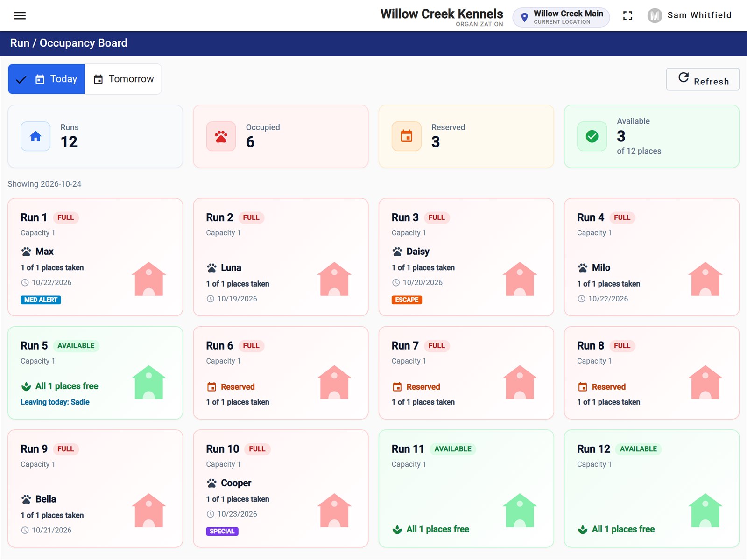Click the red paw icon in Occupied card
The height and width of the screenshot is (560, 747).
pyautogui.click(x=221, y=136)
